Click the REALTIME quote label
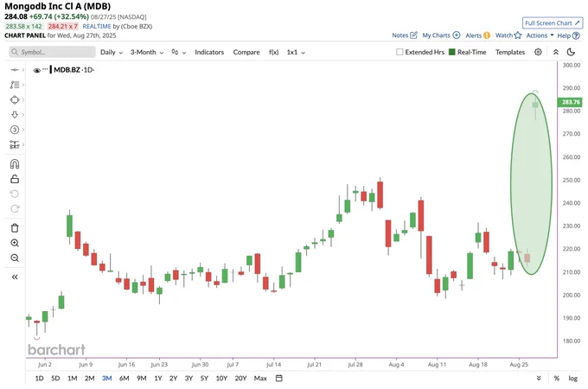 [x=97, y=26]
